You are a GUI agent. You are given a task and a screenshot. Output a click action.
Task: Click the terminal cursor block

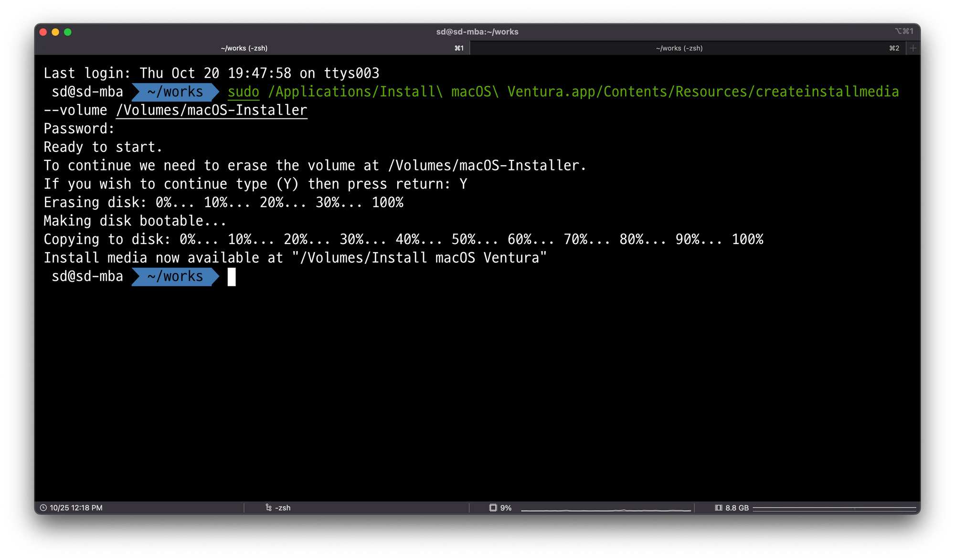click(232, 277)
